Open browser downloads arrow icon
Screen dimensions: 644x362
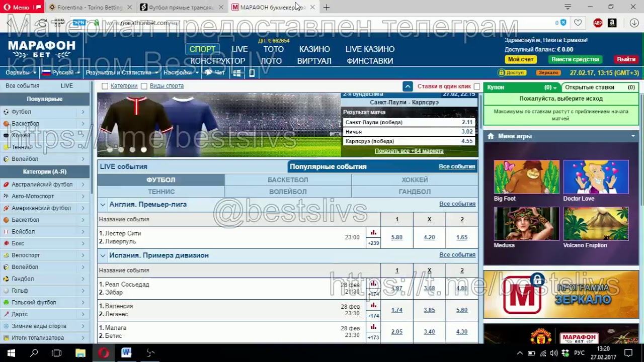(x=634, y=23)
